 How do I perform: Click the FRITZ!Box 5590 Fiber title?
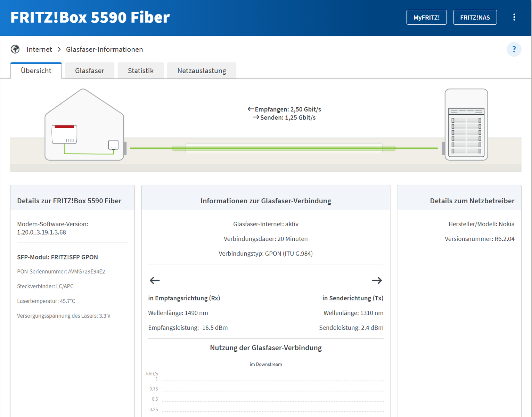pyautogui.click(x=90, y=17)
